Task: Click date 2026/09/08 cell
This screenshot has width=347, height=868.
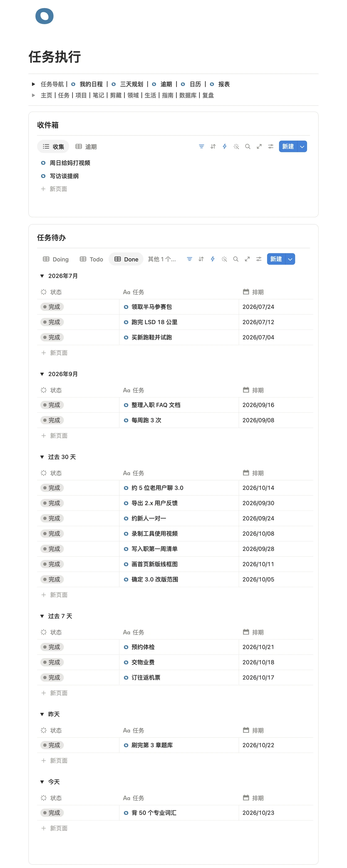Action: point(275,420)
